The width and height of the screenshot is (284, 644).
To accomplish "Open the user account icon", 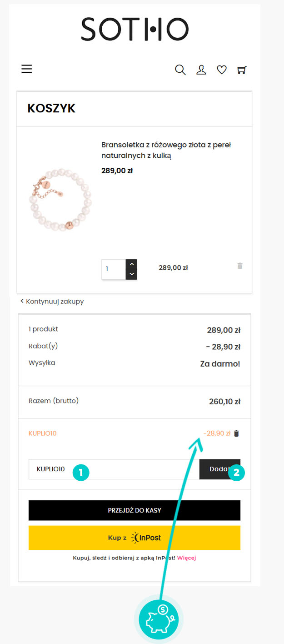I will pos(201,70).
